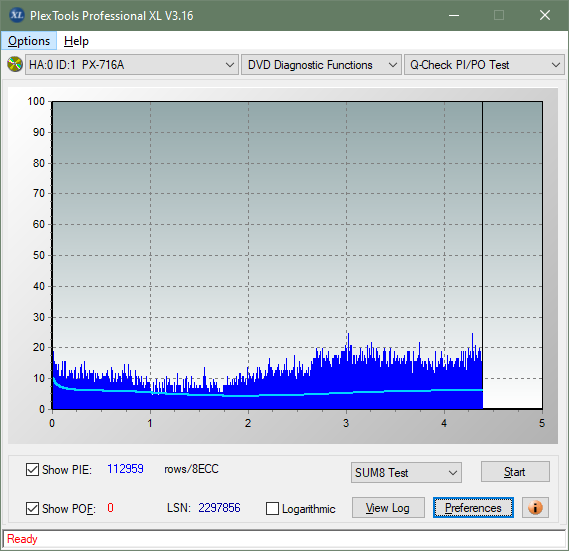This screenshot has height=551, width=569.
Task: Click the rows/8ECC label
Action: point(191,469)
